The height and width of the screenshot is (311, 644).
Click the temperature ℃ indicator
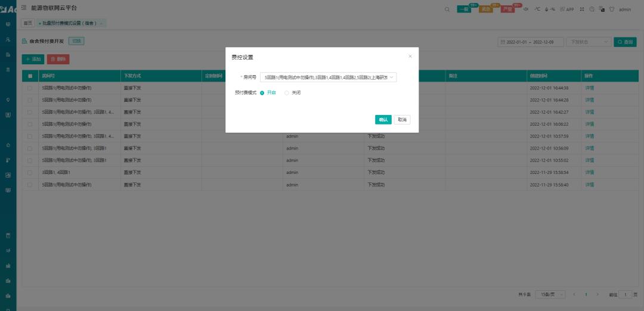[537, 9]
